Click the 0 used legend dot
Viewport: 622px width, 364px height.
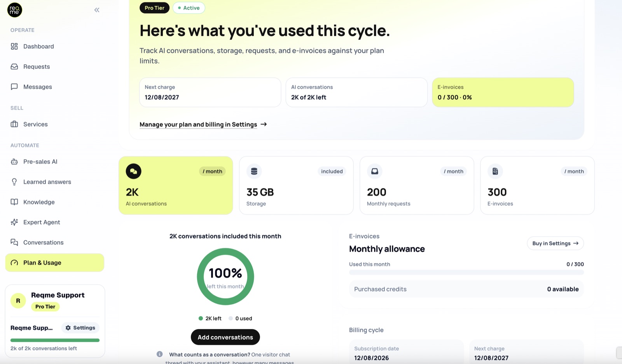[231, 319]
